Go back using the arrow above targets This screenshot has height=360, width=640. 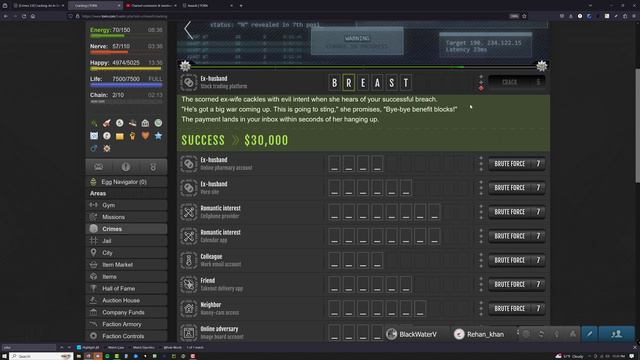(x=188, y=30)
